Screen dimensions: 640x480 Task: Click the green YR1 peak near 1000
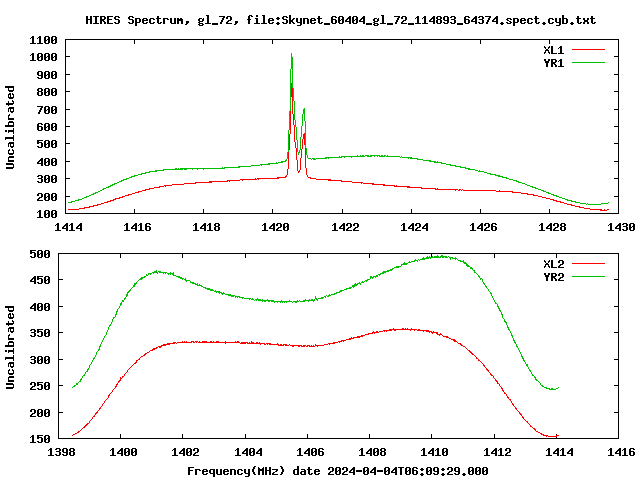(x=291, y=54)
